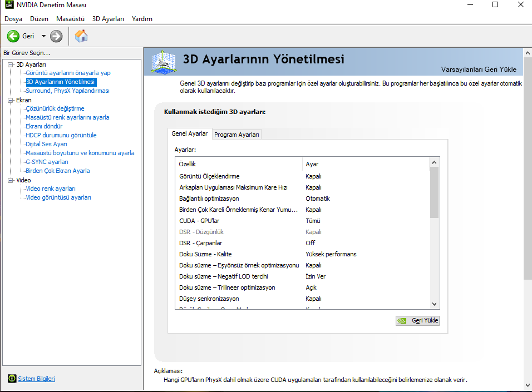Select Arkaplan Uygulaması Maksimum Kare Hızı row
This screenshot has height=392, width=532.
pyautogui.click(x=302, y=187)
